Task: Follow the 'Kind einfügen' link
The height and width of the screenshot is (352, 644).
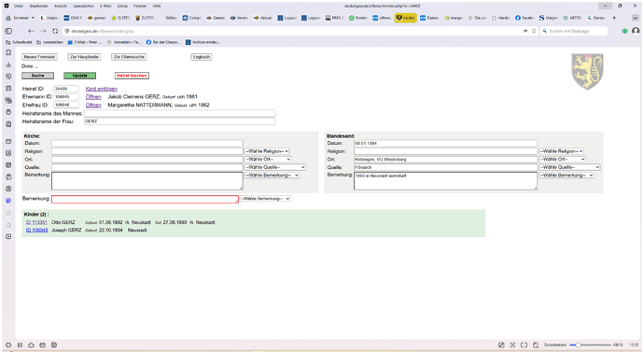Action: 102,89
